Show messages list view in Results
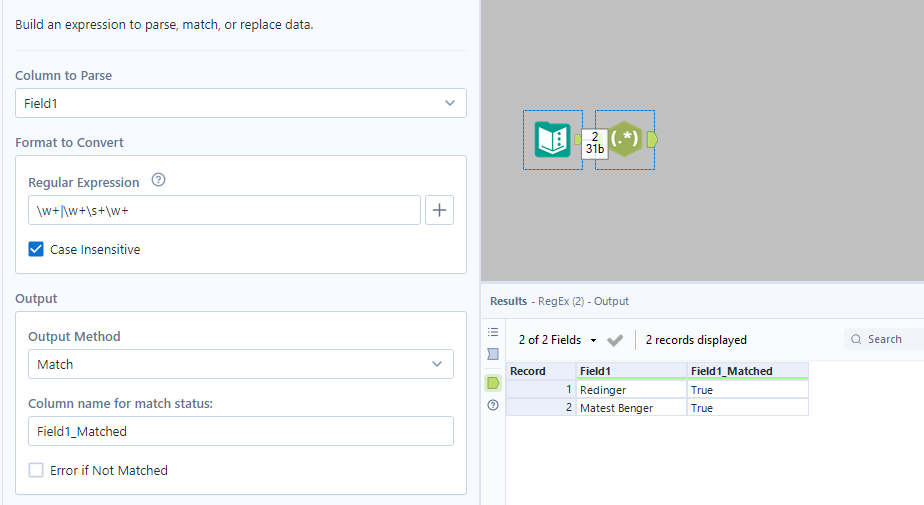 click(x=492, y=332)
